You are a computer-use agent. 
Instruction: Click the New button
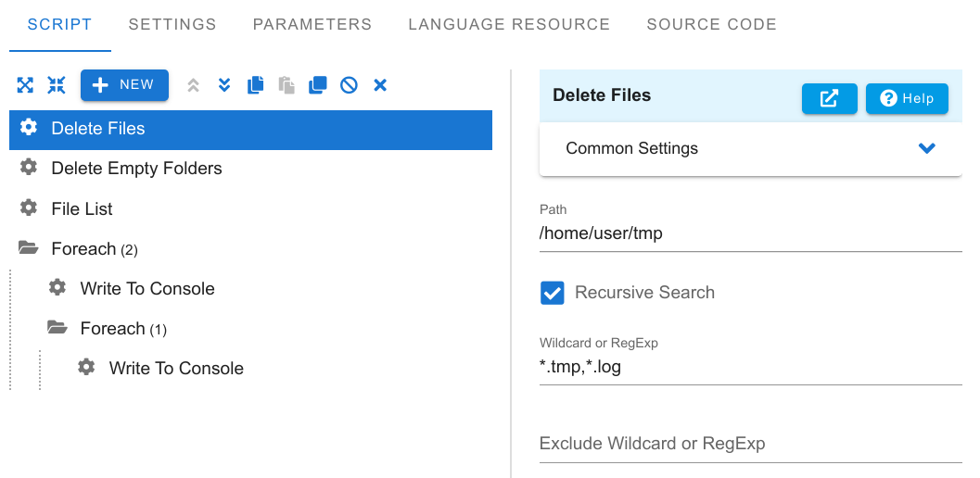pos(124,85)
